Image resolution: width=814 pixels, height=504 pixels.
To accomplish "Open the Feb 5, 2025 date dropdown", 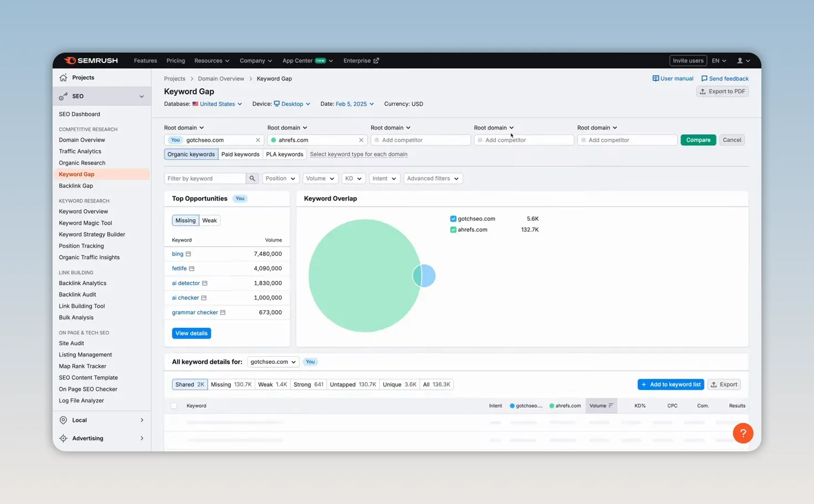I will point(355,104).
